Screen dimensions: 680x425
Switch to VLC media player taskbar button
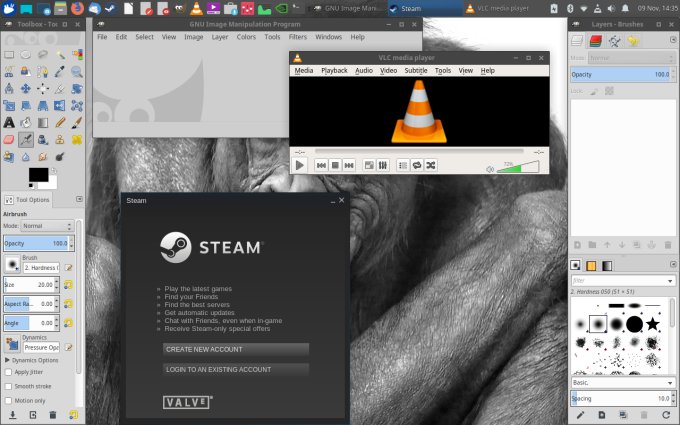coord(499,8)
